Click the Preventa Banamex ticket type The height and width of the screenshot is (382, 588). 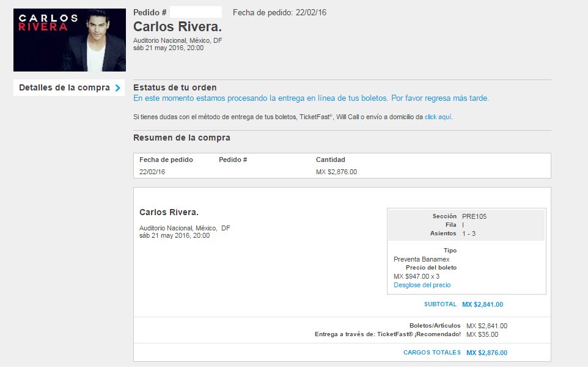coord(422,259)
